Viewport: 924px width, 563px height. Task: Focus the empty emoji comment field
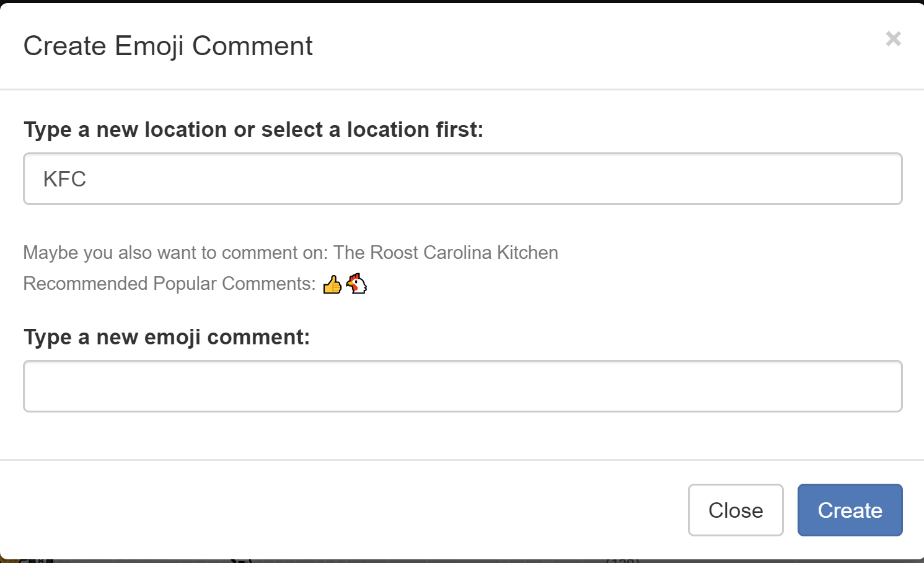pyautogui.click(x=462, y=386)
